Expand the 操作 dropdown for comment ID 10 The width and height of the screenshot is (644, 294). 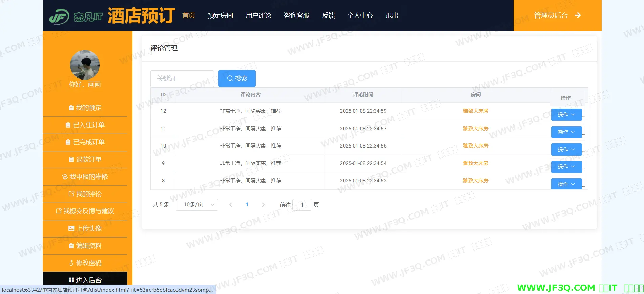click(566, 150)
